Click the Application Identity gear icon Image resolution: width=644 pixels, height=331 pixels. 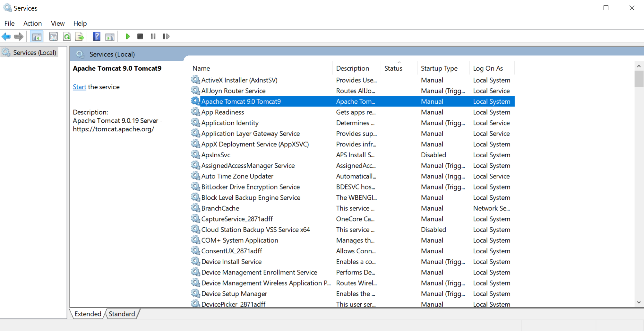tap(195, 122)
